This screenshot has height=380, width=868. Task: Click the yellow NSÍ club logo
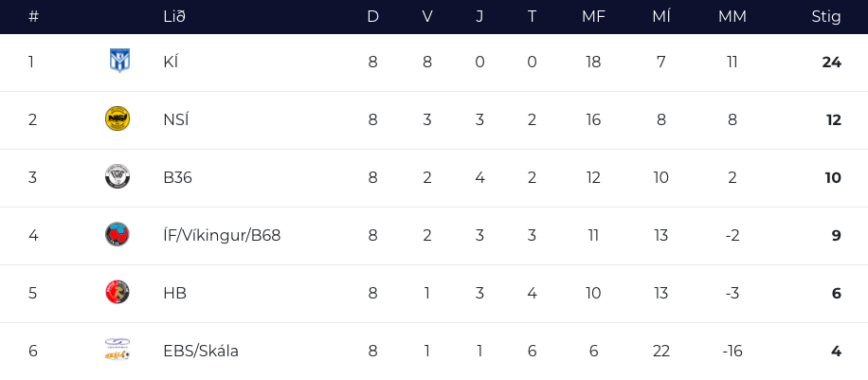point(118,119)
